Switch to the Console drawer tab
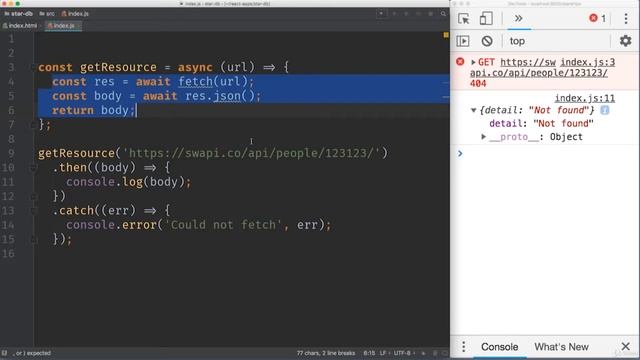Screen dimensions: 640x360 pyautogui.click(x=500, y=347)
